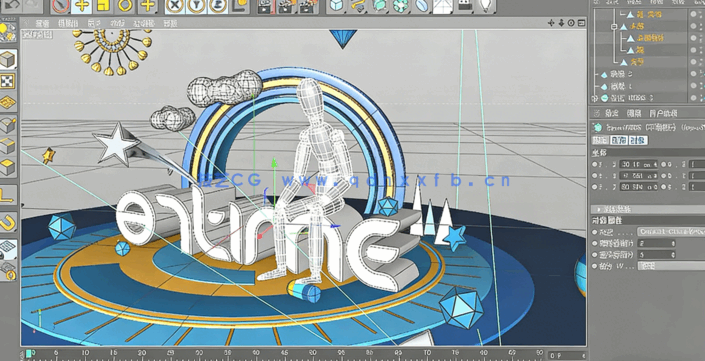The height and width of the screenshot is (361, 705).
Task: Switch to the Coord attributes tab
Action: coord(618,140)
